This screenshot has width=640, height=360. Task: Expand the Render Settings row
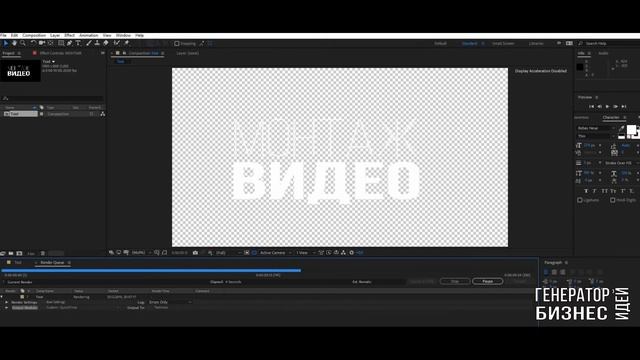click(6, 302)
